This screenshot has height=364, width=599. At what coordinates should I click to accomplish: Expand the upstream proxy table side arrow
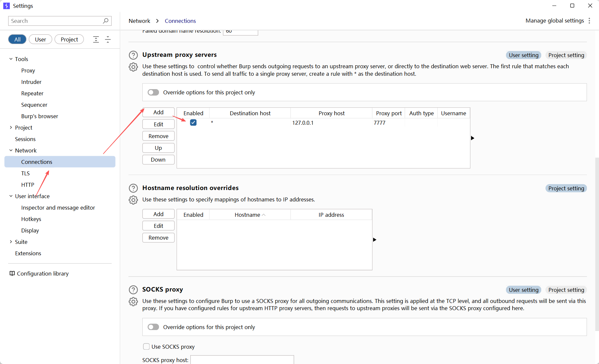tap(472, 138)
